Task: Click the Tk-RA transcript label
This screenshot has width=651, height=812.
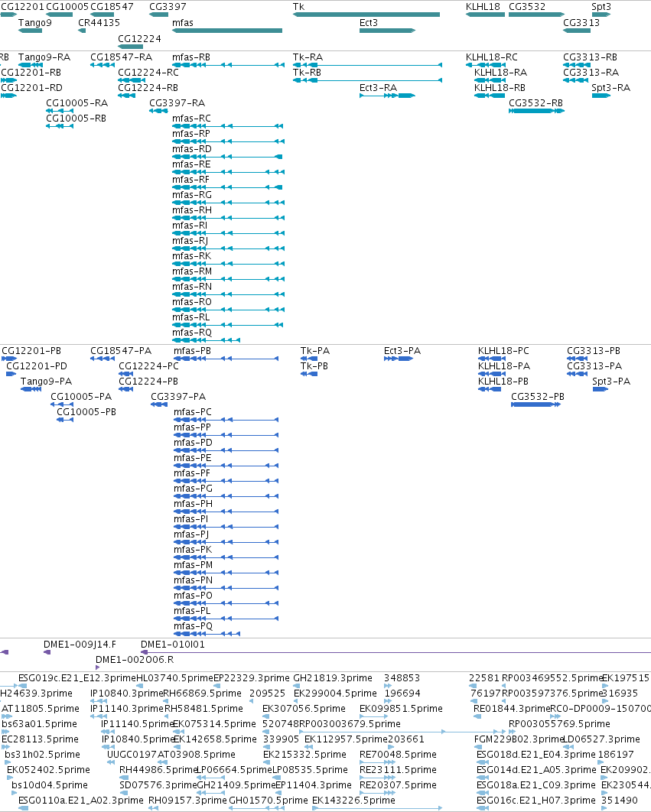Action: click(308, 57)
